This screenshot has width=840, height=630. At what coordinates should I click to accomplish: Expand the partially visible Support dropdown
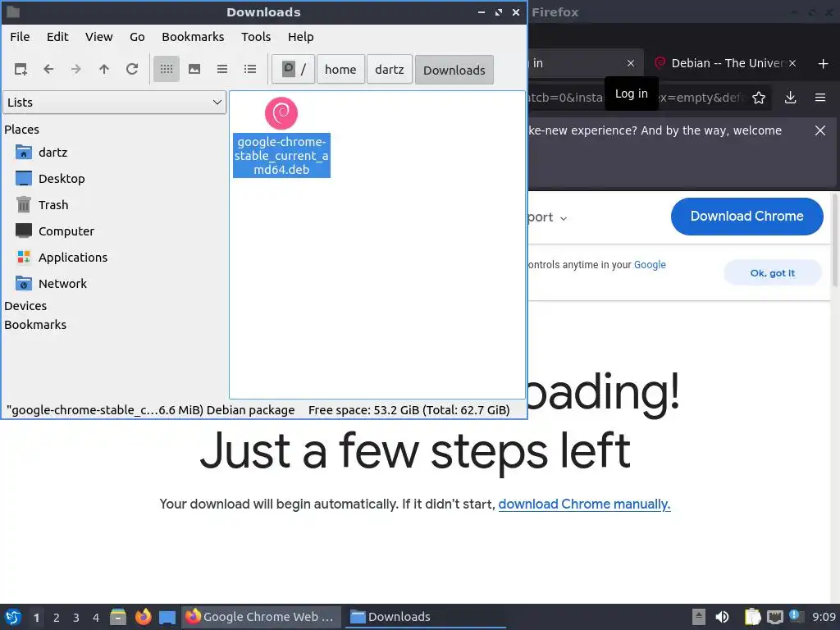[546, 217]
